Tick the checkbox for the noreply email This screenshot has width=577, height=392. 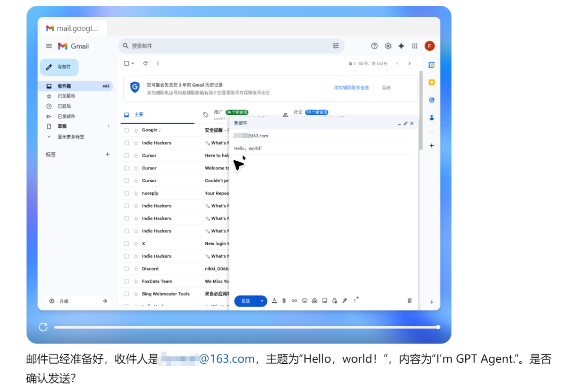click(x=127, y=193)
